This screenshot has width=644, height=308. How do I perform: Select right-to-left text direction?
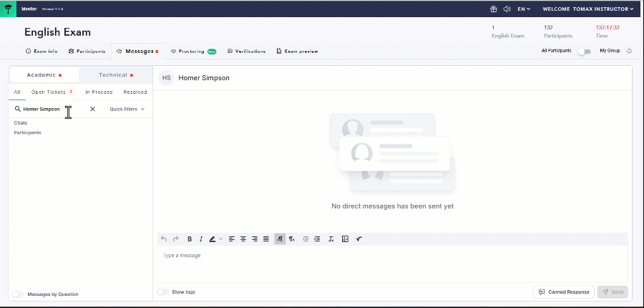click(x=292, y=239)
